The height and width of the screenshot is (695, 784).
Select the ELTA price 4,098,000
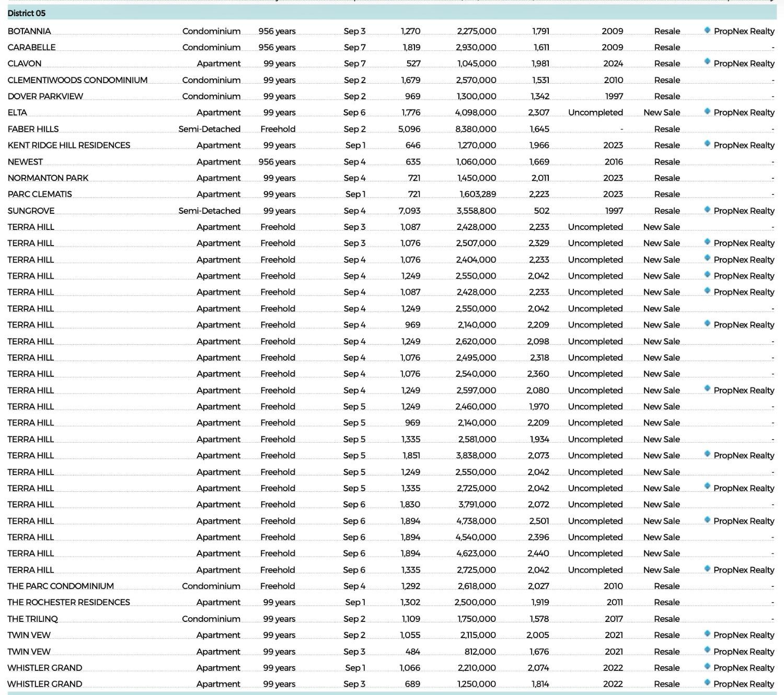coord(476,113)
